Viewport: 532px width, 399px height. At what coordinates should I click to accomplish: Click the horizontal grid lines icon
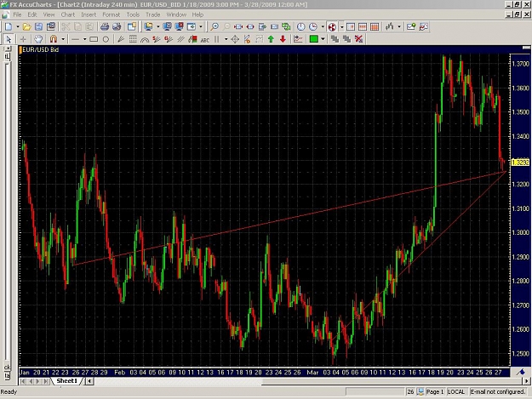[363, 26]
